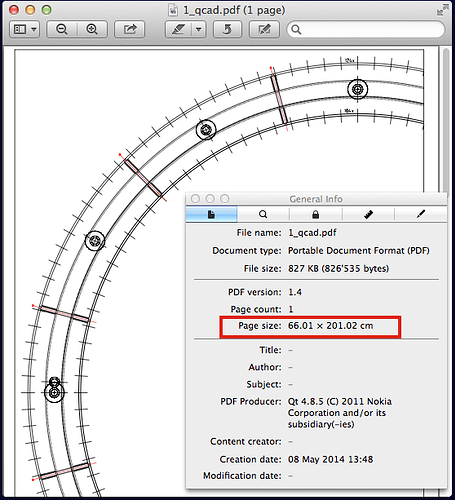Open the Encryption lock tab in inspector

click(x=315, y=214)
